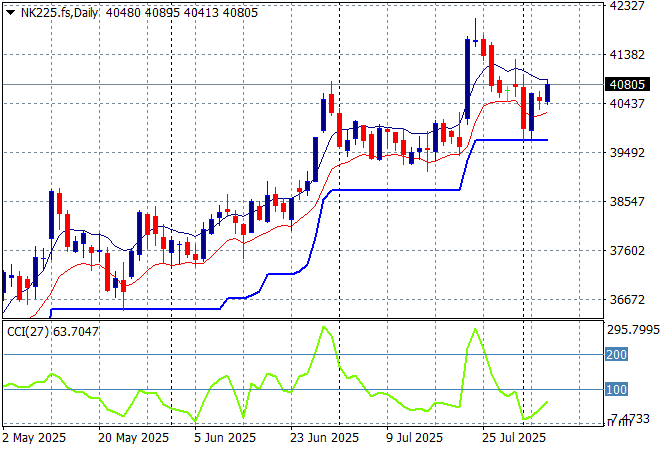The height and width of the screenshot is (450, 660).
Task: Click the 9 Jul 2025 date label
Action: pos(414,438)
